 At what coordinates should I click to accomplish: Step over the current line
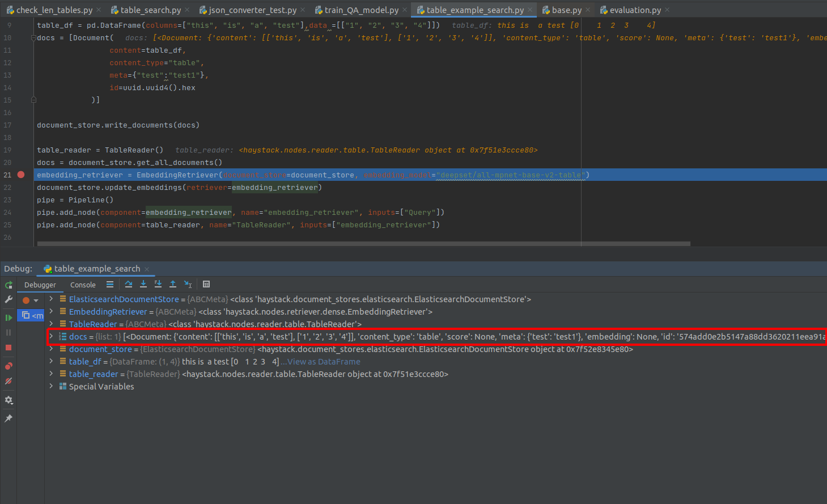[x=129, y=284]
